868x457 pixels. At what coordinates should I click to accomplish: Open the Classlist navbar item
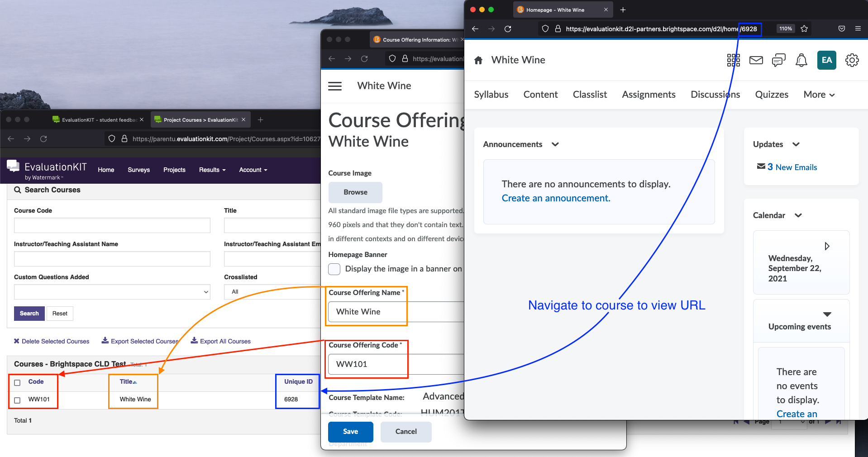tap(590, 95)
